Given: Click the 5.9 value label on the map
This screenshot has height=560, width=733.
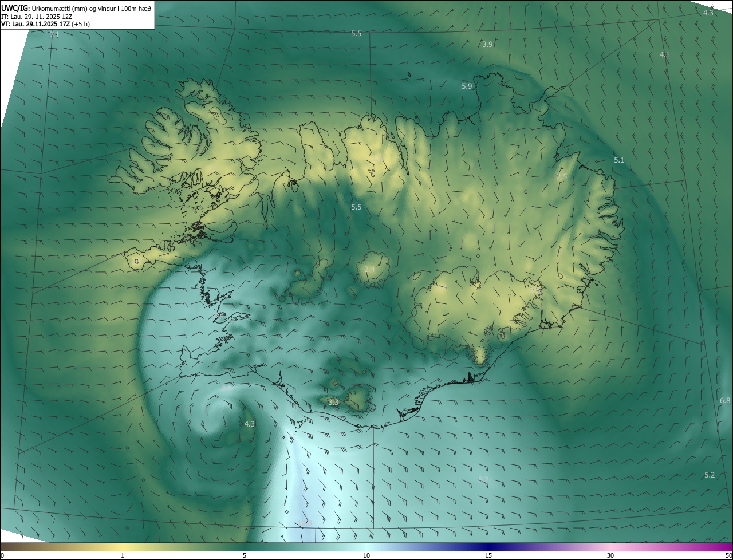Looking at the screenshot, I should [x=467, y=86].
